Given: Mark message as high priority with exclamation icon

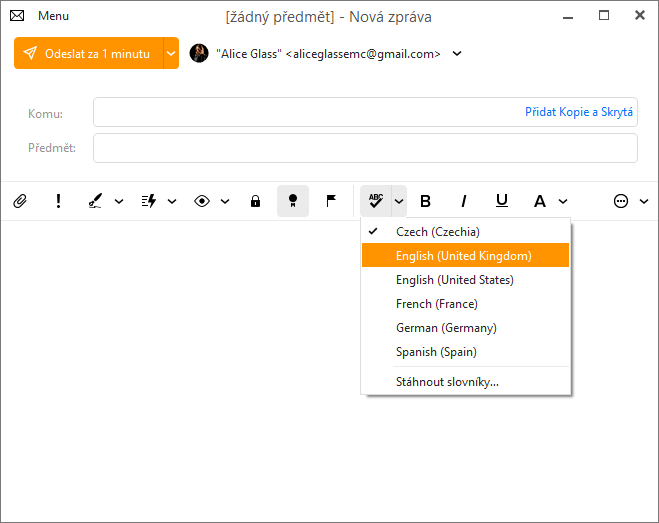Looking at the screenshot, I should tap(58, 201).
